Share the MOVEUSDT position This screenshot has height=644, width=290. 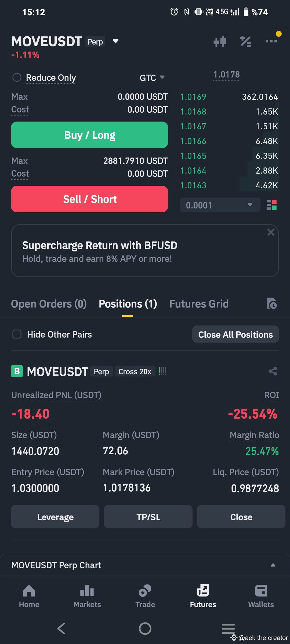(x=273, y=371)
